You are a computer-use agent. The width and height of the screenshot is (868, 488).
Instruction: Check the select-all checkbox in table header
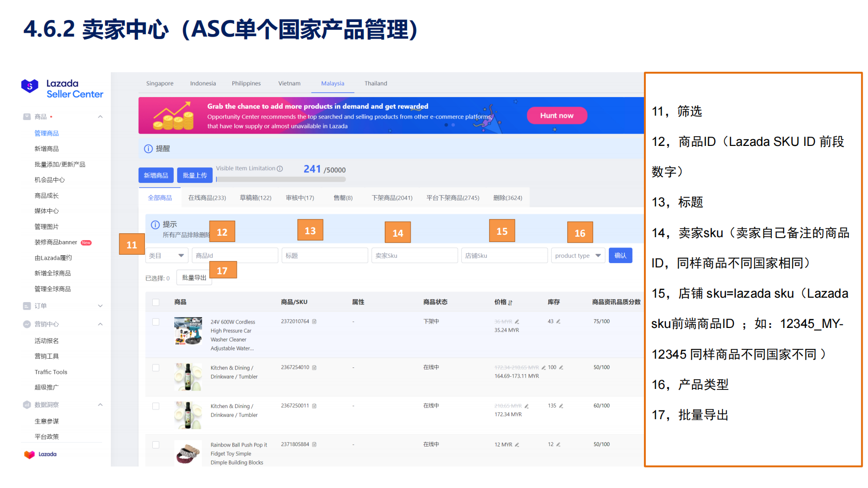(155, 302)
